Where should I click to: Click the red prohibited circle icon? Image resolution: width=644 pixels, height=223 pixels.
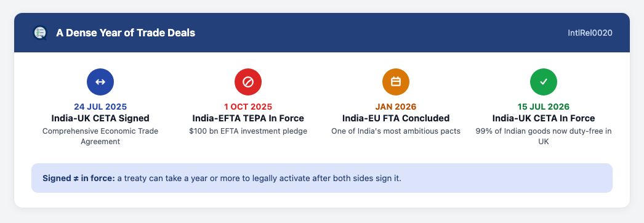(248, 82)
